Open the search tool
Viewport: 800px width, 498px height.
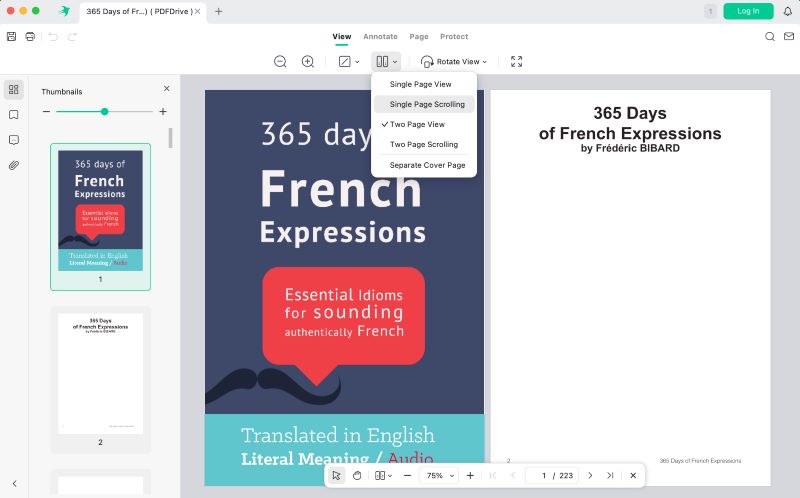coord(770,36)
